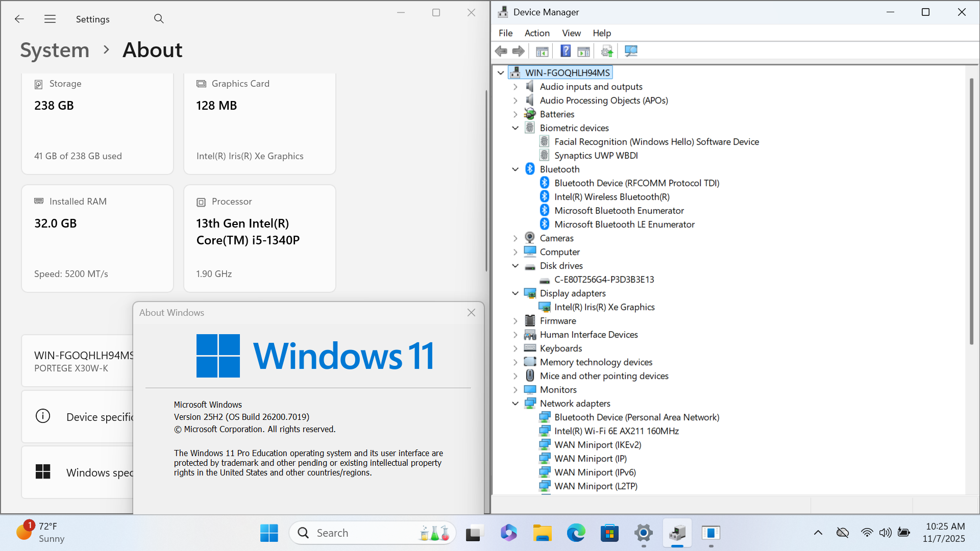The image size is (980, 551).
Task: Expand the Cameras device category
Action: point(515,238)
